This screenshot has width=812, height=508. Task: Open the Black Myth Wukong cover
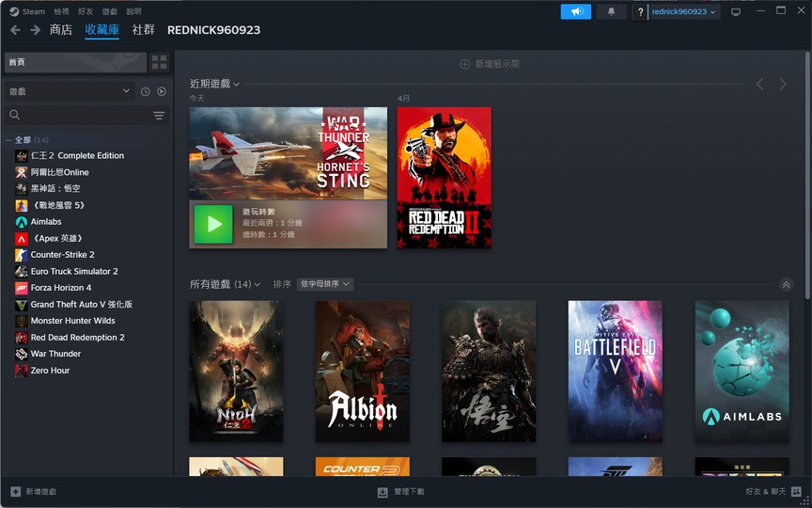[x=489, y=372]
